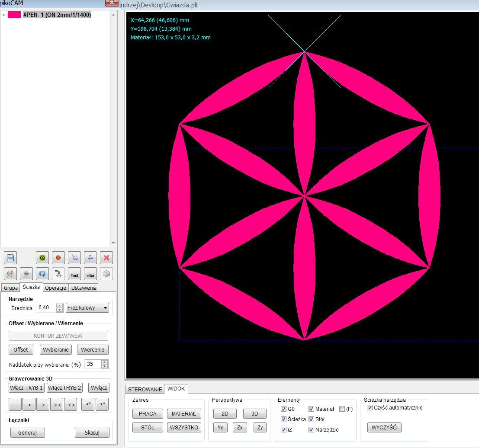Screen dimensions: 479x448
Task: Toggle the Ścieżka elements checkbox
Action: pos(283,419)
